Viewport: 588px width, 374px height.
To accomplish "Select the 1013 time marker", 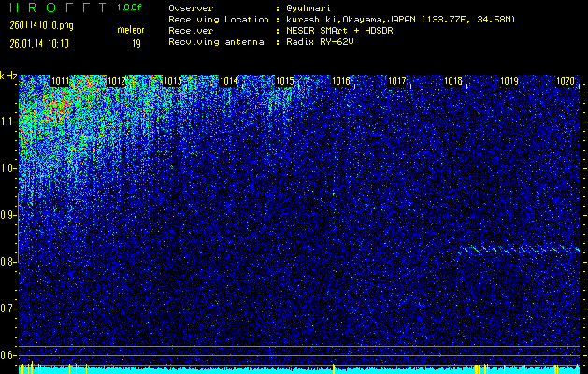I will 173,81.
